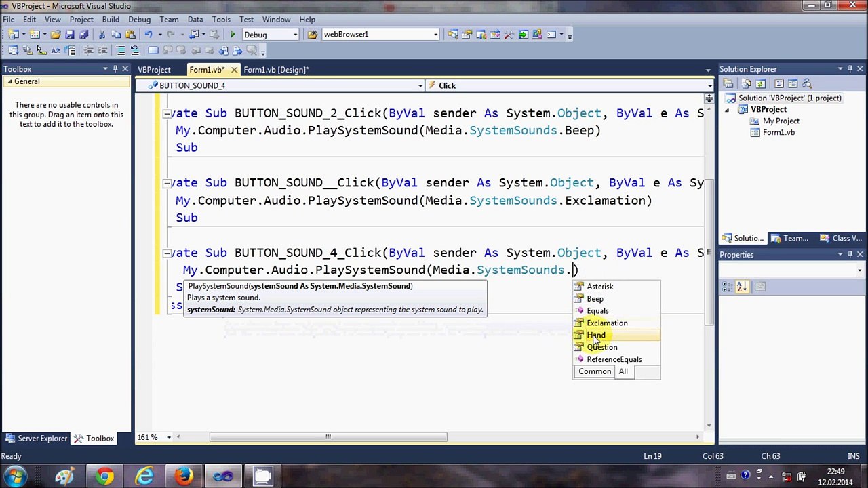This screenshot has width=868, height=488.
Task: Click Refresh icon in Solution Explorer toolbar
Action: 760,84
